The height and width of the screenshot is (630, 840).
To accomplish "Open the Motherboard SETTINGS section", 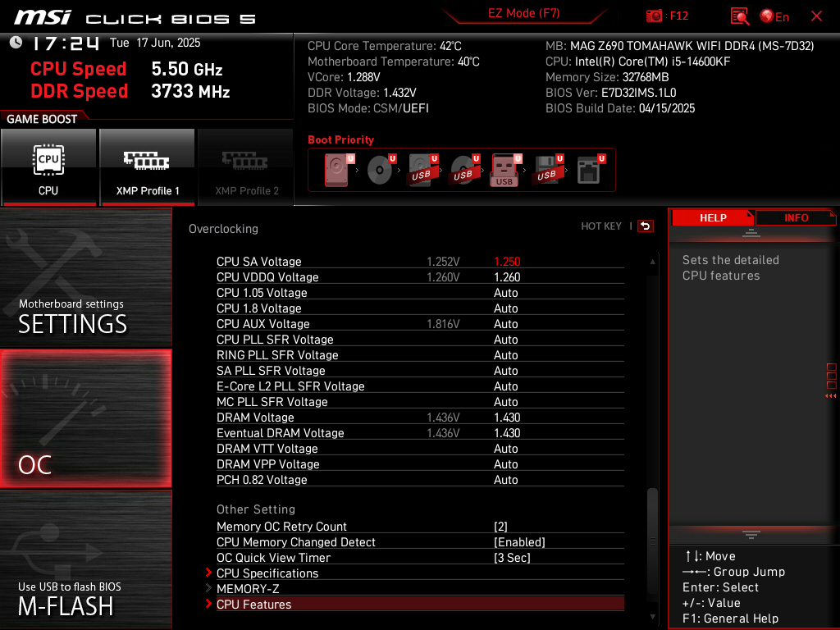I will point(85,277).
